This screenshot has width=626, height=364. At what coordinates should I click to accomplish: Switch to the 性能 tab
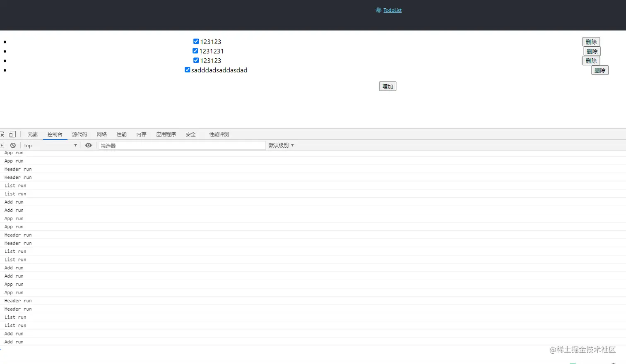coord(122,134)
